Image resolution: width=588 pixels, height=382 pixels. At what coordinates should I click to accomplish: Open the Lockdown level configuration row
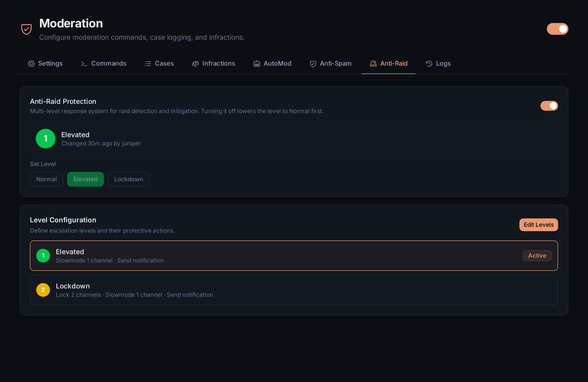[294, 290]
